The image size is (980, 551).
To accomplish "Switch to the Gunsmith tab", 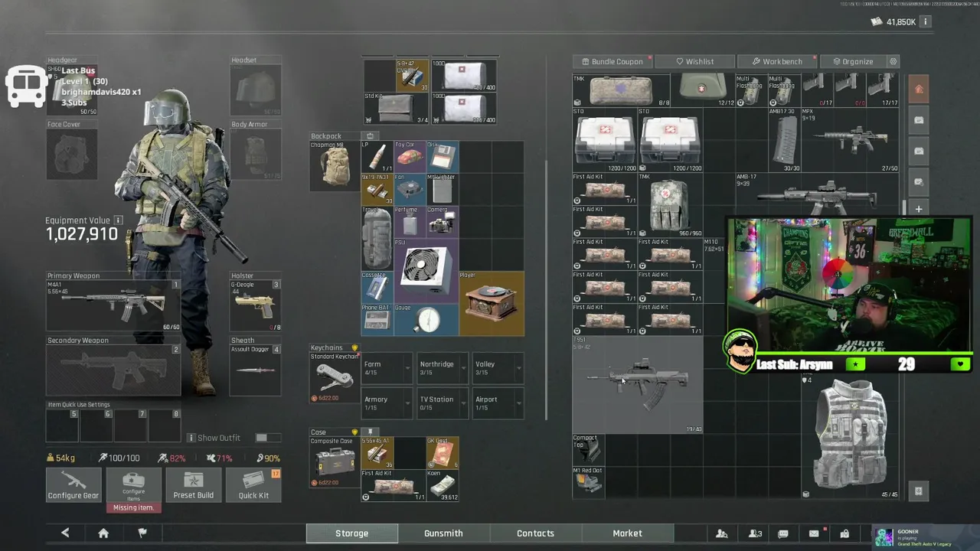I will 443,533.
